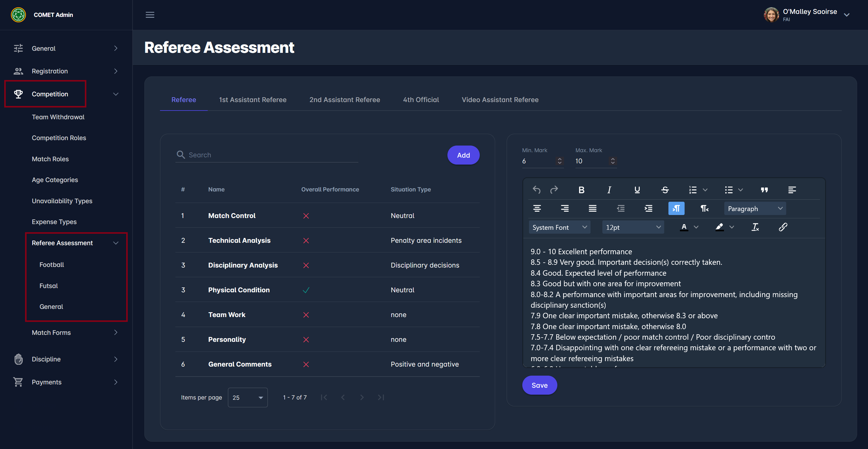Click the undo arrow in editor
The image size is (868, 449).
click(536, 190)
